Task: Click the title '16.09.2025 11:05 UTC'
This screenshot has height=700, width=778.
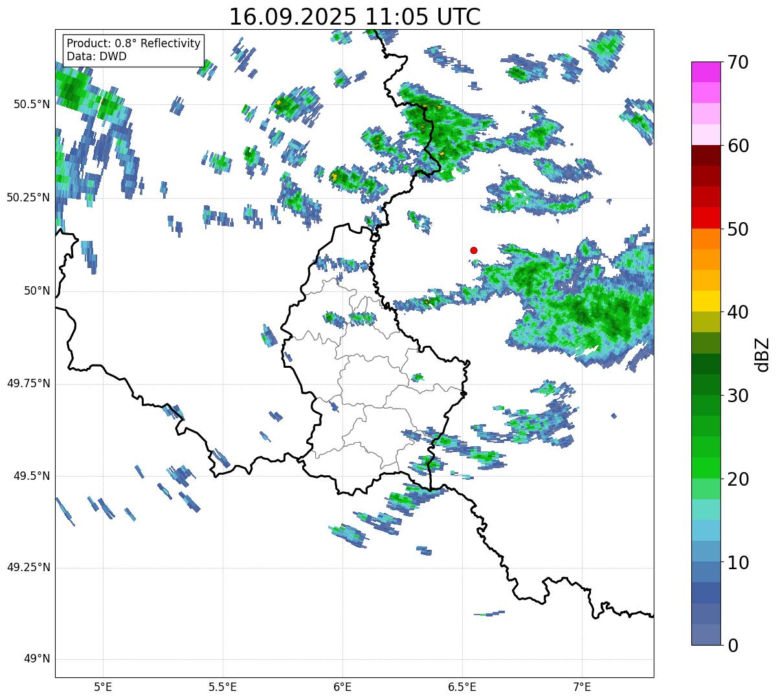Action: (355, 17)
